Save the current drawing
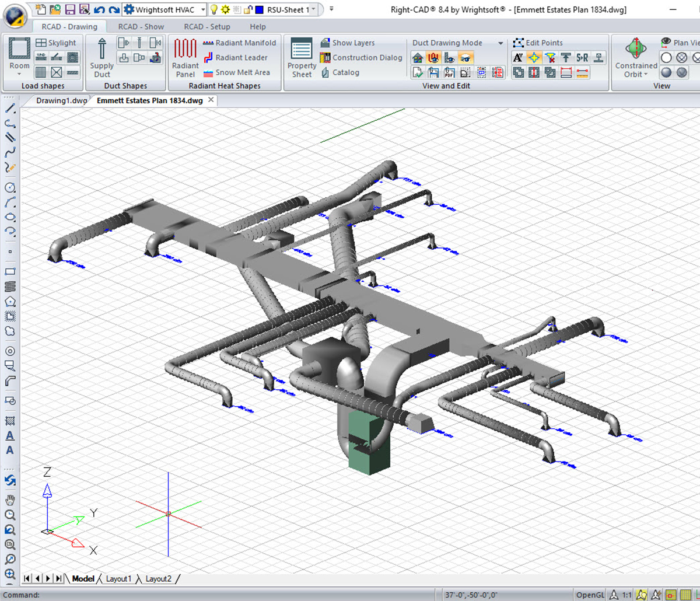The width and height of the screenshot is (700, 601). pos(69,9)
